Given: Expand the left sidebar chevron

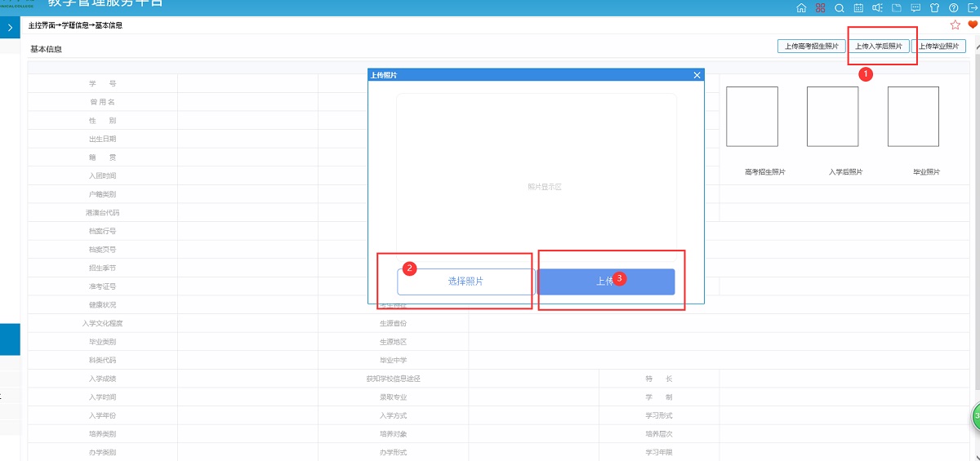Looking at the screenshot, I should (10, 28).
